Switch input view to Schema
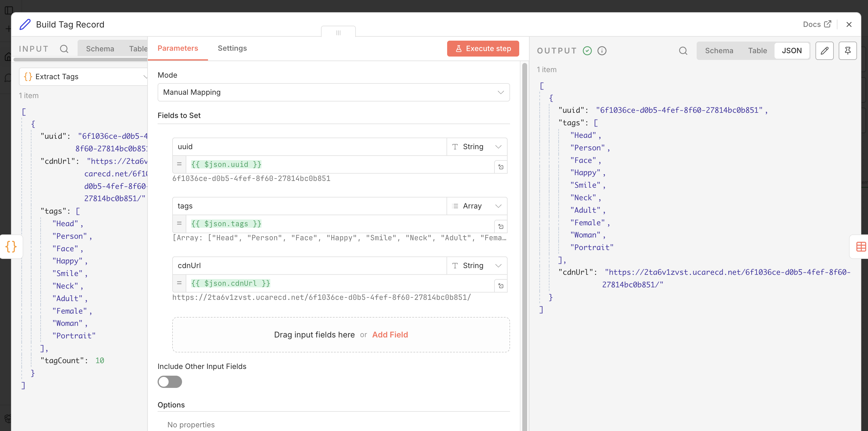 (100, 49)
